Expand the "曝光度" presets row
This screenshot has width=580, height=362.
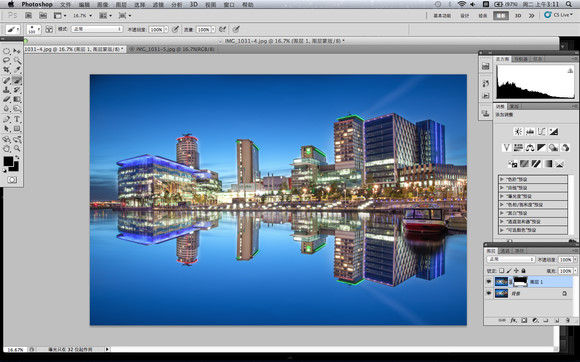point(533,196)
